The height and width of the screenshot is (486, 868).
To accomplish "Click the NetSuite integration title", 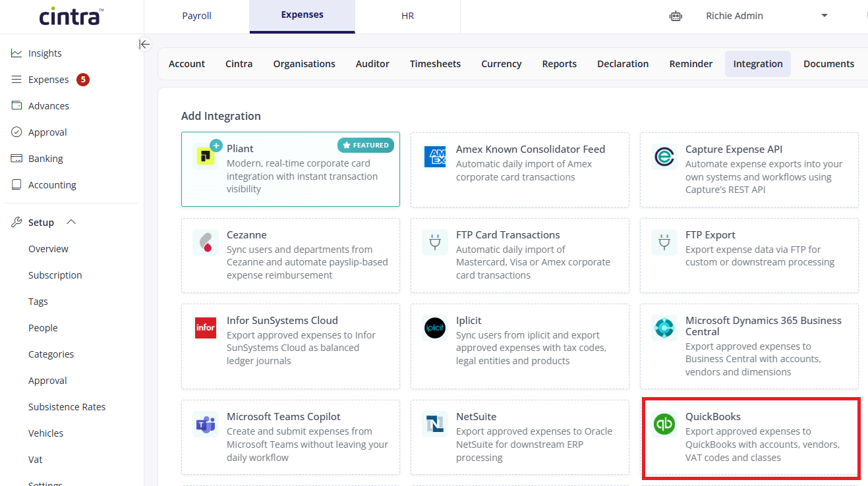I will click(x=476, y=416).
